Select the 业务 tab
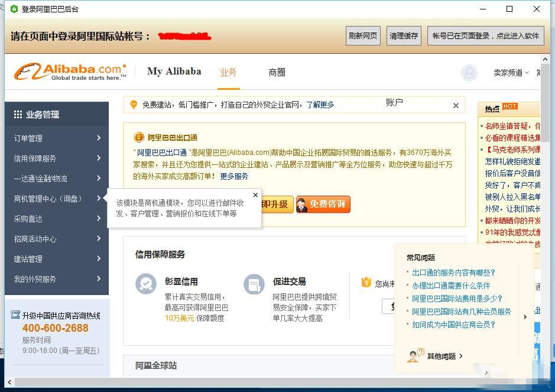 click(x=228, y=72)
